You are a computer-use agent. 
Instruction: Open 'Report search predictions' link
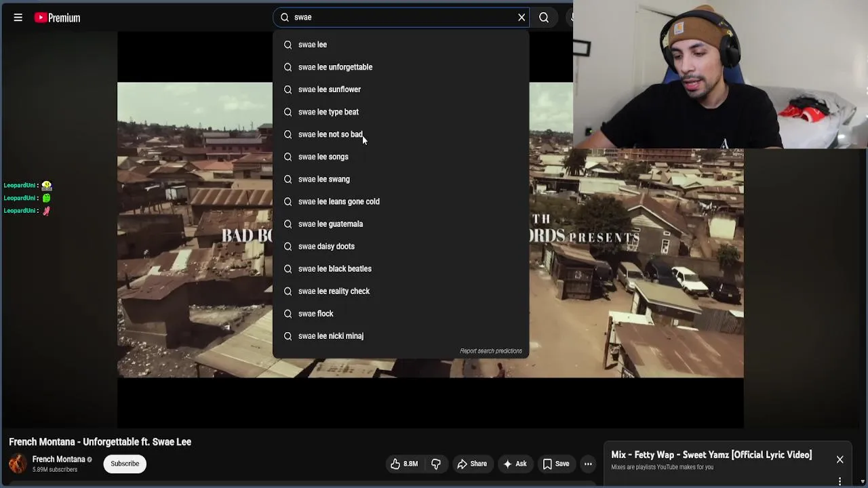491,351
